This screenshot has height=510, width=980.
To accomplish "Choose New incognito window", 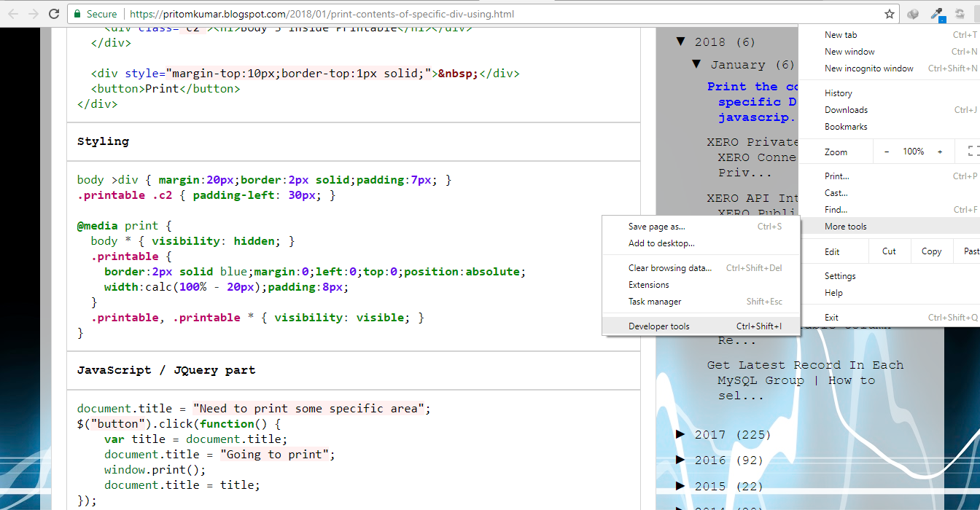I will 890,68.
